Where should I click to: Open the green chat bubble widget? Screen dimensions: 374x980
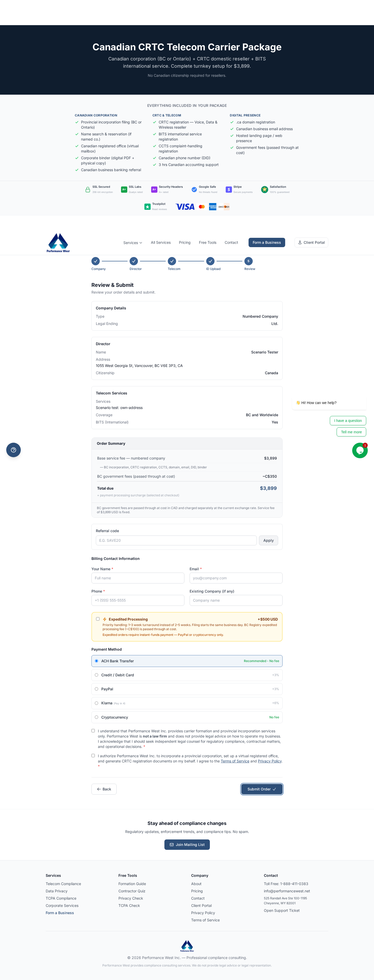point(359,450)
